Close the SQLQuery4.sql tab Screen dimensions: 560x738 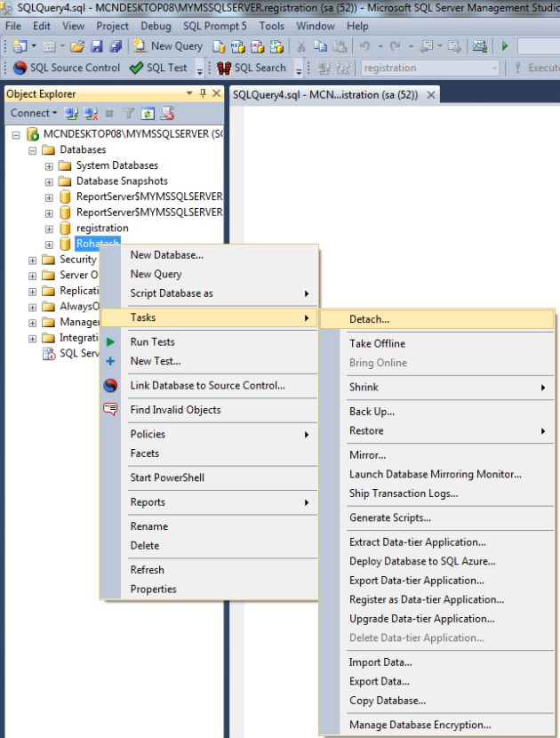point(430,95)
